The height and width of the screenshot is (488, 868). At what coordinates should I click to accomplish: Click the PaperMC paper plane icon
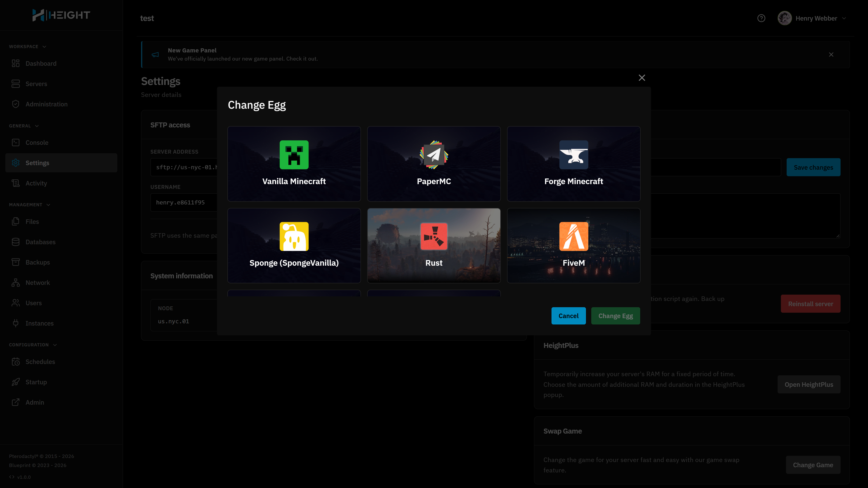[434, 155]
